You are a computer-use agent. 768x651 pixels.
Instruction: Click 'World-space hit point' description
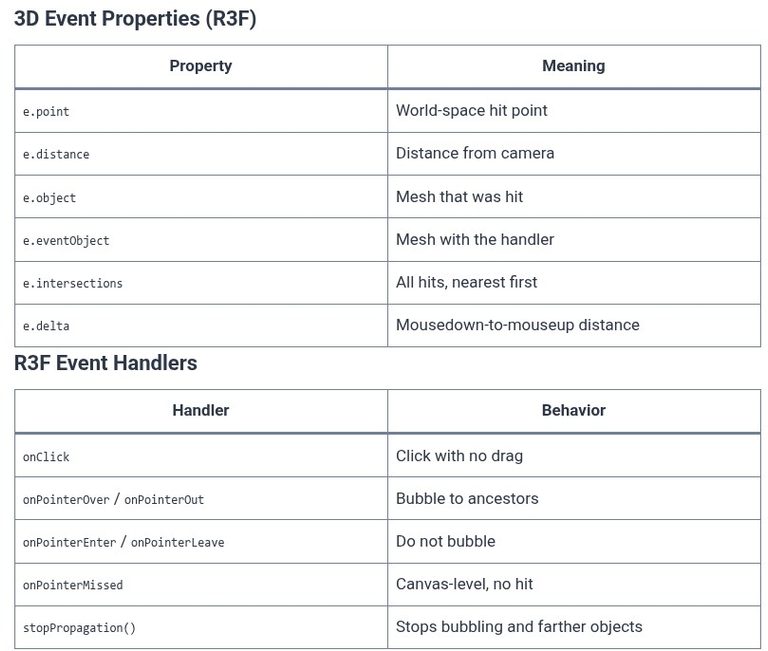tap(471, 111)
